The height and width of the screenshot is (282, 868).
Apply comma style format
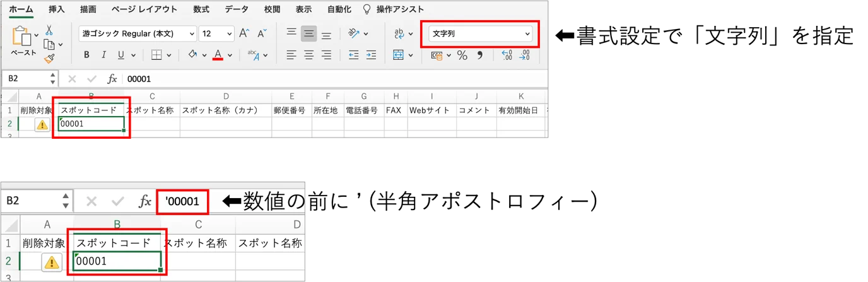click(480, 55)
